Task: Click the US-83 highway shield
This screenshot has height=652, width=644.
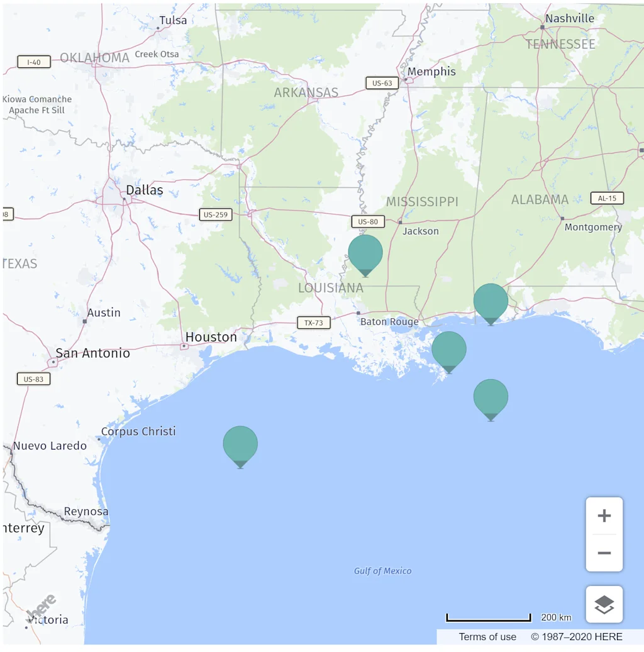Action: click(34, 379)
